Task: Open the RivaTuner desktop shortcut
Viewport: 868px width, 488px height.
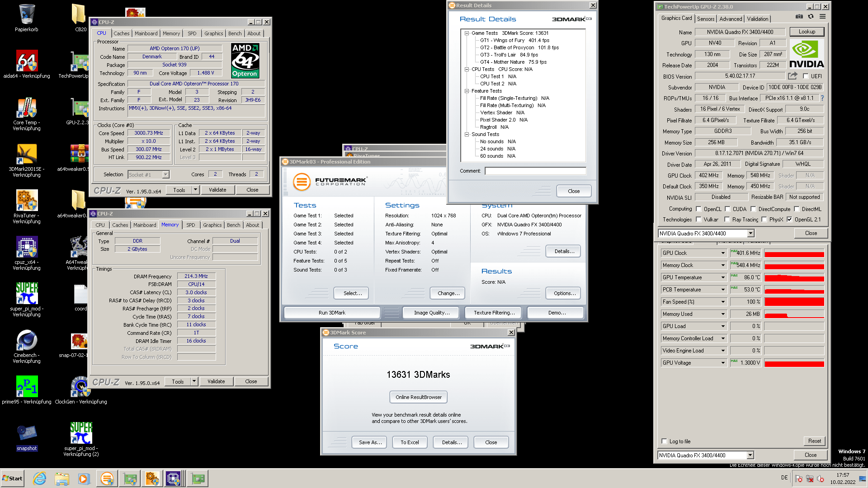Action: click(x=27, y=207)
